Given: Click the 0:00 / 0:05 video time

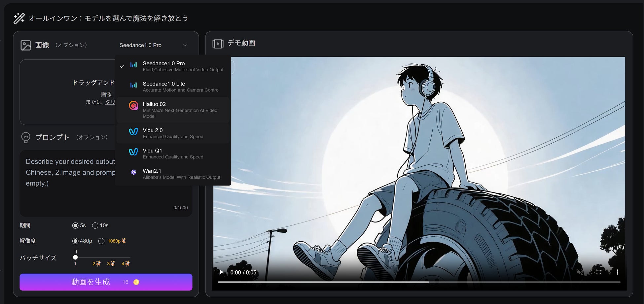Looking at the screenshot, I should (x=243, y=272).
